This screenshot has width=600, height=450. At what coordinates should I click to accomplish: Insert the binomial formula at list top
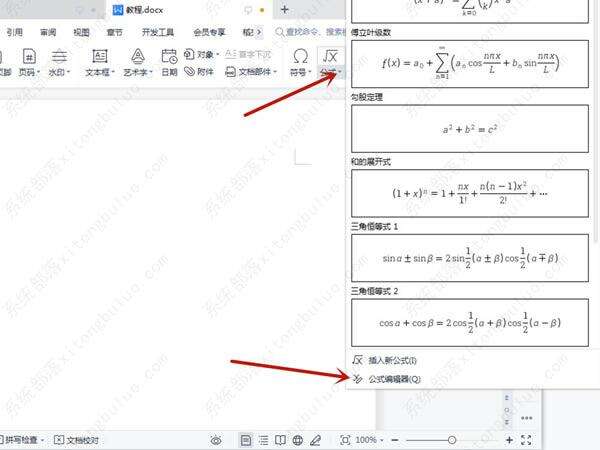[470, 11]
